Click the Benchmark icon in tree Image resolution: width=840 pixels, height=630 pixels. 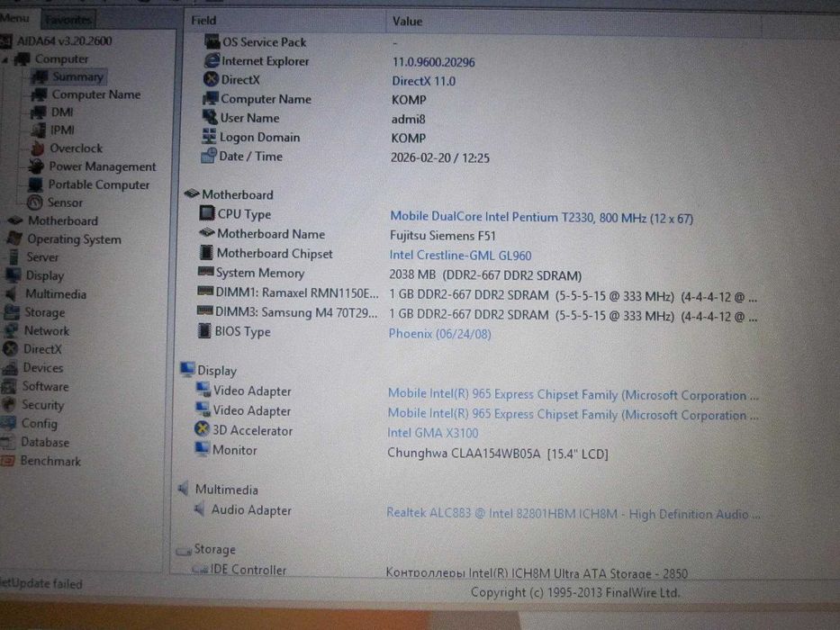[x=7, y=461]
